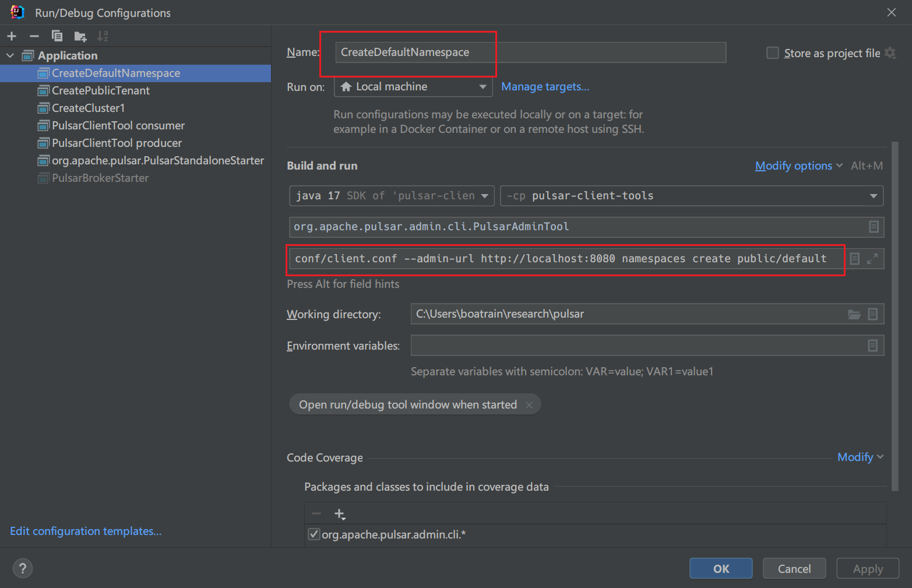912x588 pixels.
Task: Enable Store as project file checkbox
Action: pos(773,53)
